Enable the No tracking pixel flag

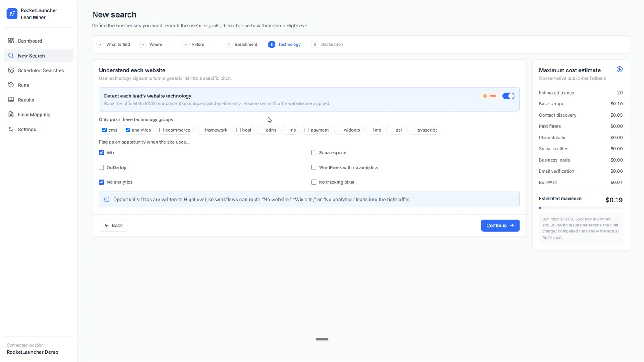click(314, 182)
